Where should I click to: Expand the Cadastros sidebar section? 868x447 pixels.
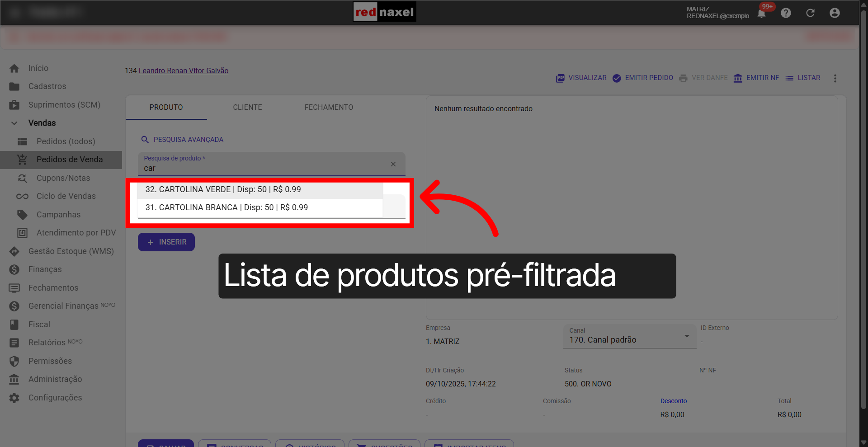[x=47, y=86]
